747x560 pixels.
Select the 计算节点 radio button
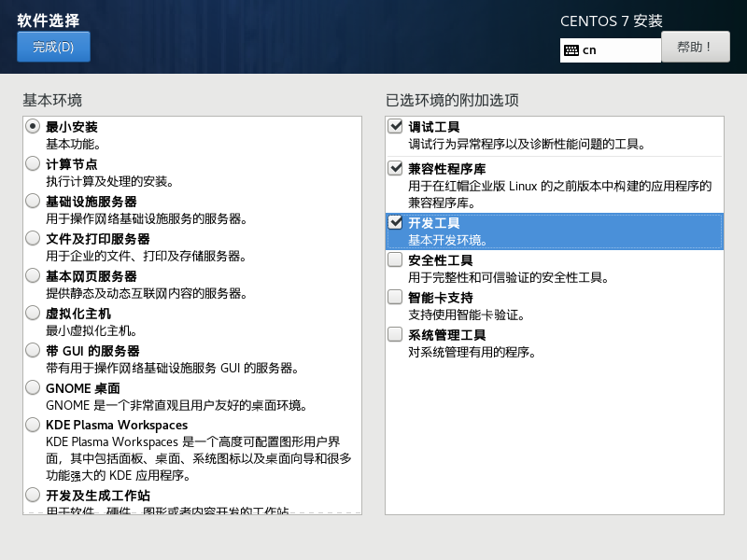(x=33, y=164)
